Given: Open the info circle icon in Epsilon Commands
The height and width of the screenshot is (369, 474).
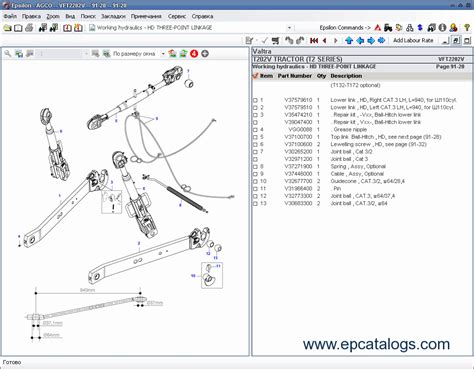Looking at the screenshot, I should pos(442,28).
